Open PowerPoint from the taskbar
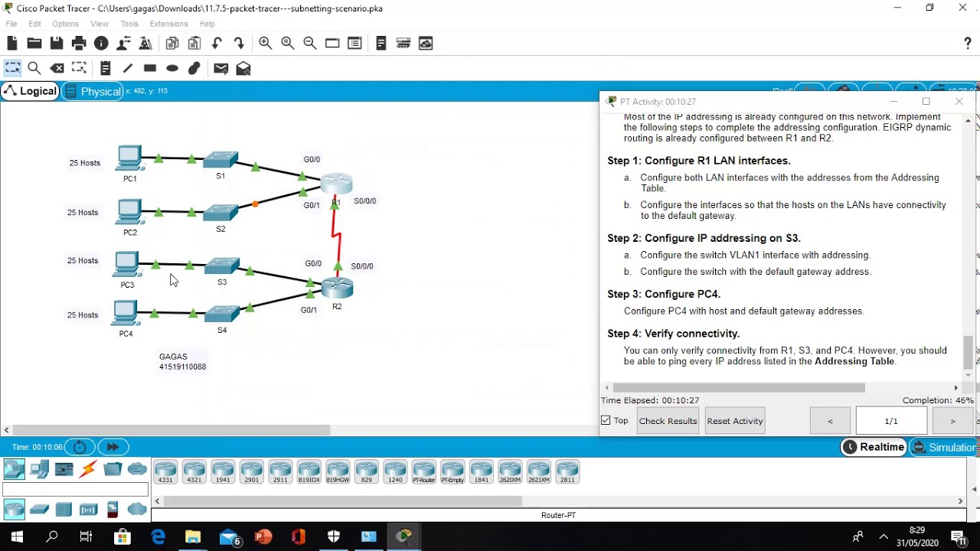980x551 pixels. tap(263, 536)
